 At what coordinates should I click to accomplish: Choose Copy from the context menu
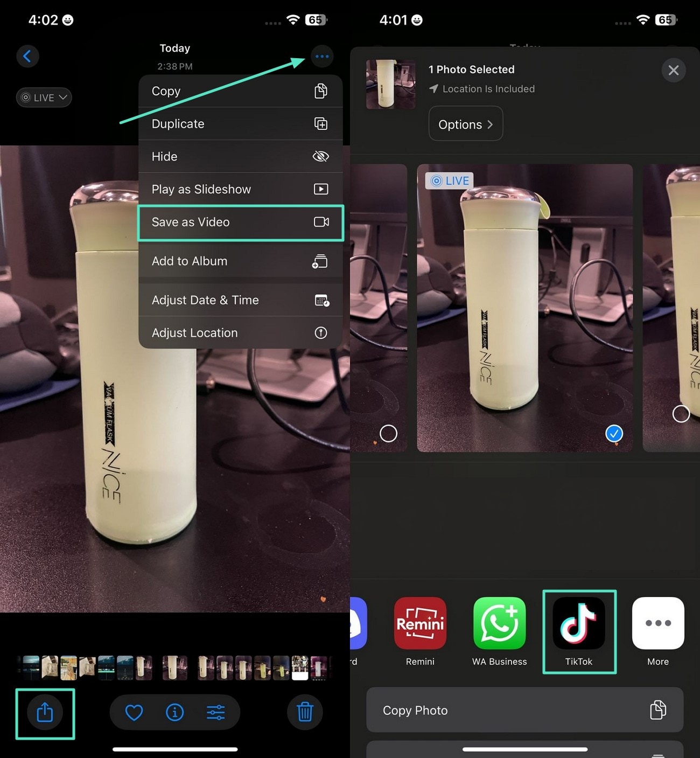coord(240,91)
